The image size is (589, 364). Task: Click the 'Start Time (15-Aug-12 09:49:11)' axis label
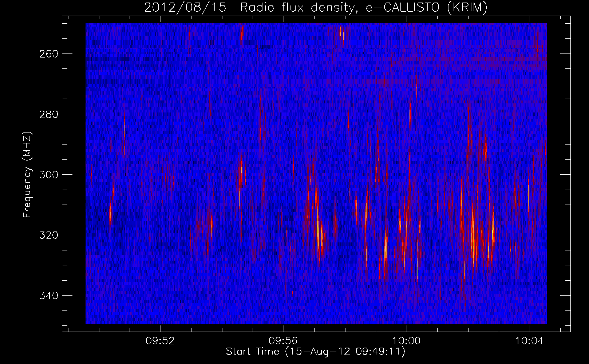316,352
